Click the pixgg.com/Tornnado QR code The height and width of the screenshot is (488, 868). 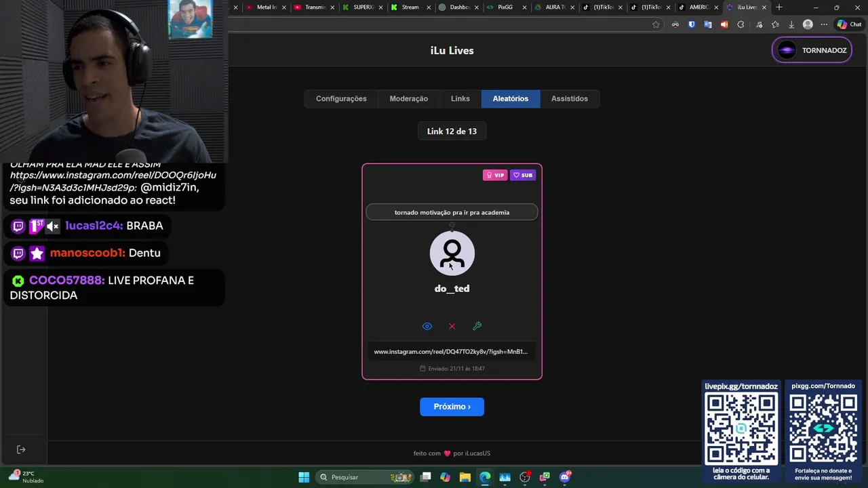pyautogui.click(x=823, y=429)
